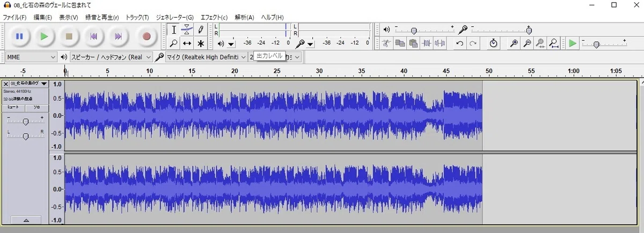Click the Play-at-speed green arrow
This screenshot has height=233, width=644.
[x=573, y=43]
